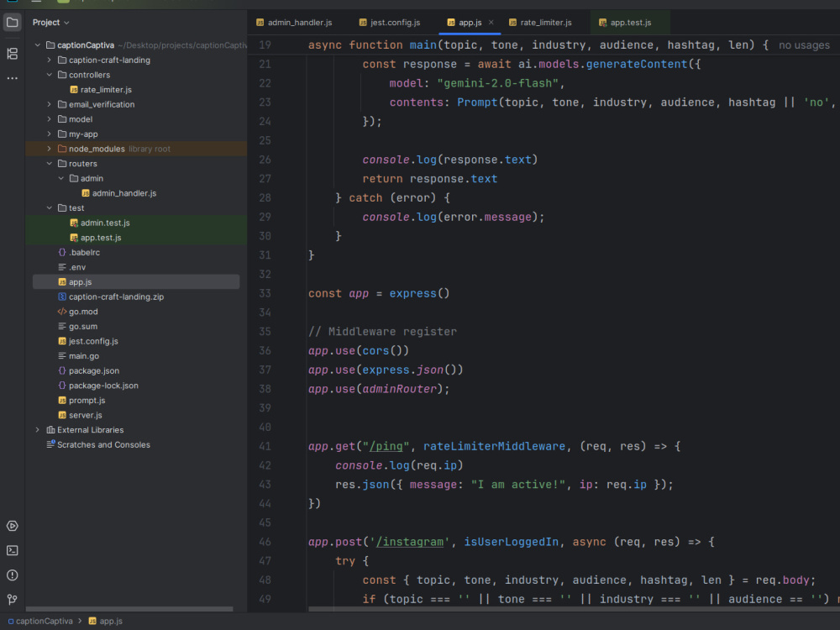Open the Terminal tool window icon
The image size is (840, 630).
tap(12, 551)
